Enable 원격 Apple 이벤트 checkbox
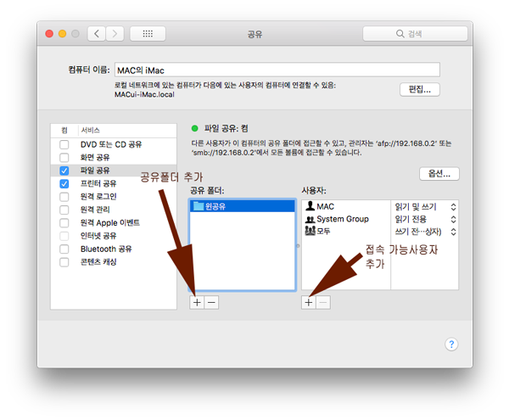Screen dimensions: 509x420 click(x=64, y=223)
